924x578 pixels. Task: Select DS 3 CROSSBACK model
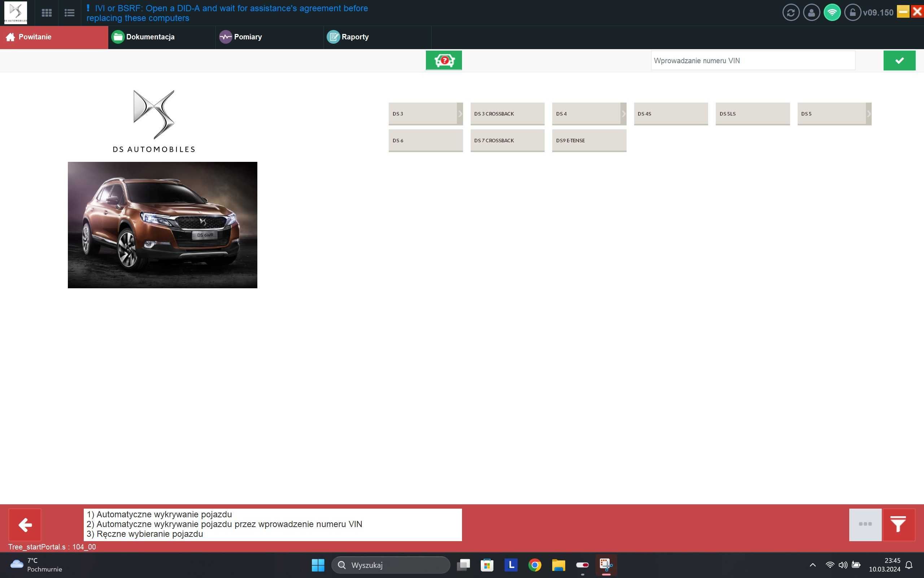click(507, 114)
